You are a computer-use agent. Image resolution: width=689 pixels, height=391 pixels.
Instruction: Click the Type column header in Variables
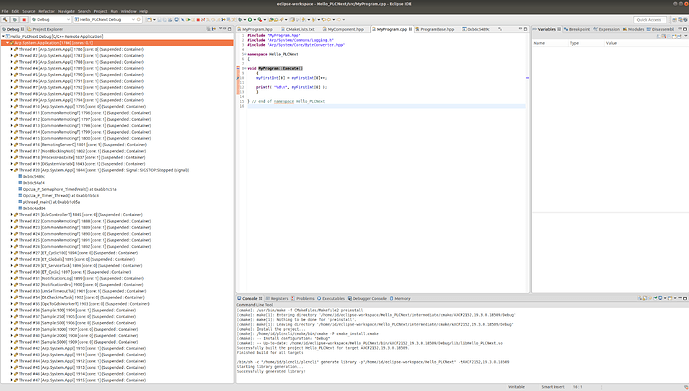[574, 43]
